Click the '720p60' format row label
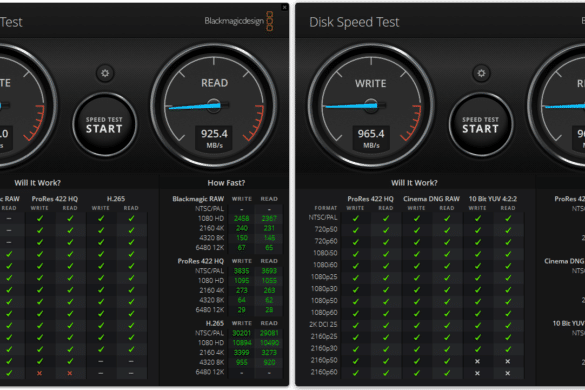 point(326,241)
